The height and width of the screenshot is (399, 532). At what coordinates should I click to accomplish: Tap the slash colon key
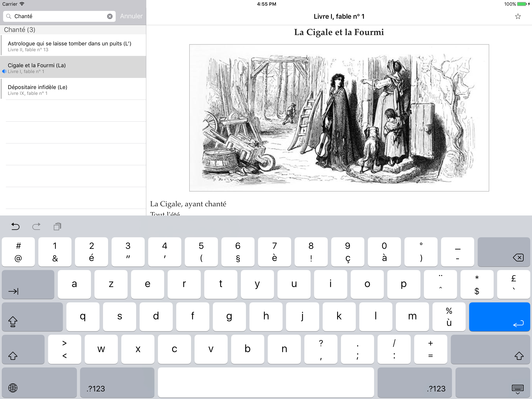(x=394, y=349)
